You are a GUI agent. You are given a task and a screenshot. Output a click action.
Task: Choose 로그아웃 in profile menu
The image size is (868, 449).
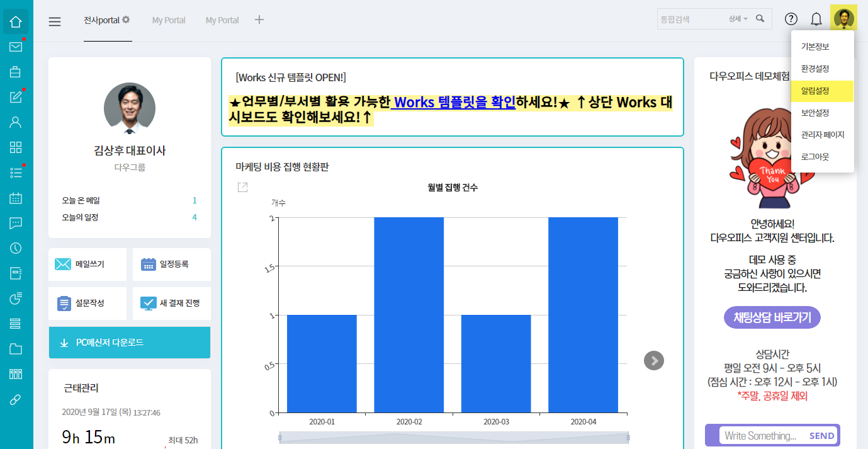tap(815, 157)
